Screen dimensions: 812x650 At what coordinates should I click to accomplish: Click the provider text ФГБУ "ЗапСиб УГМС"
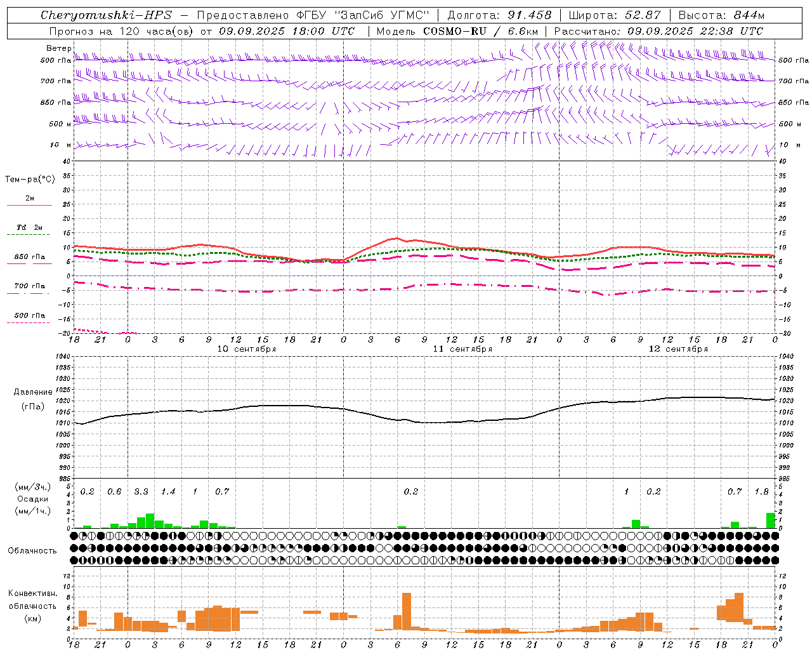[x=362, y=15]
